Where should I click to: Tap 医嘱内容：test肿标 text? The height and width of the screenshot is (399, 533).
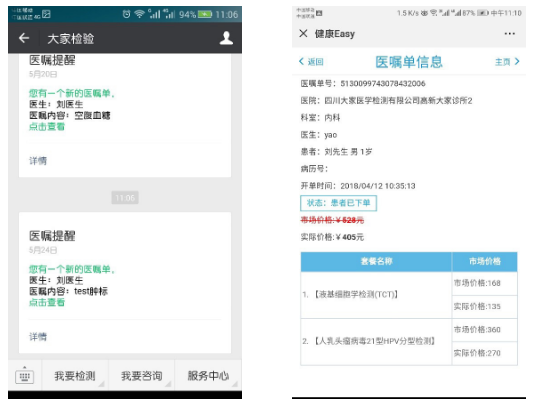pyautogui.click(x=68, y=291)
